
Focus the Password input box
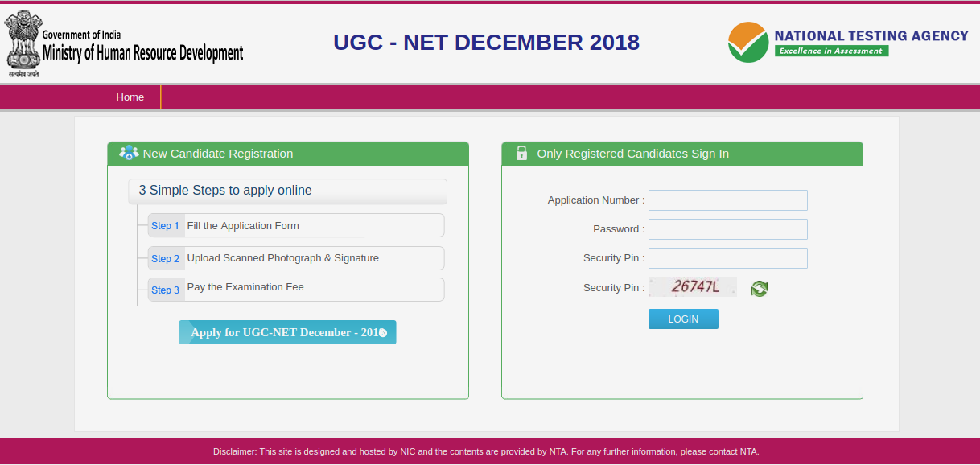point(727,228)
